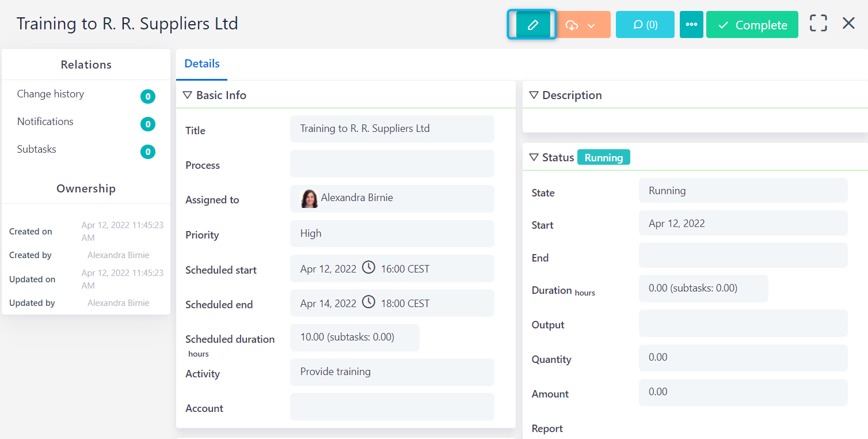Switch to the Details tab
This screenshot has width=868, height=439.
201,63
